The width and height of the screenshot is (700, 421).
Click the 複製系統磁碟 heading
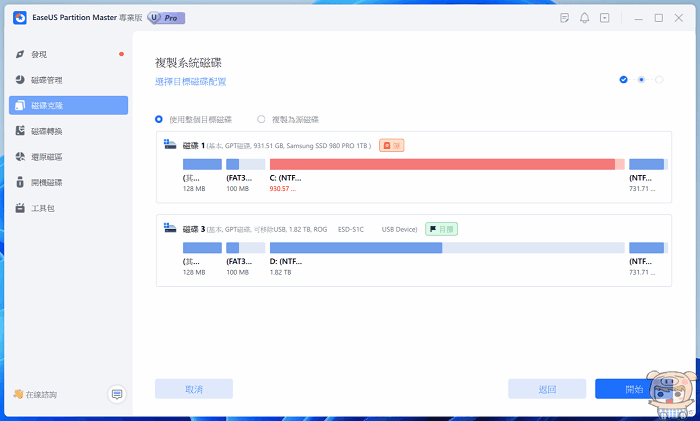click(188, 63)
